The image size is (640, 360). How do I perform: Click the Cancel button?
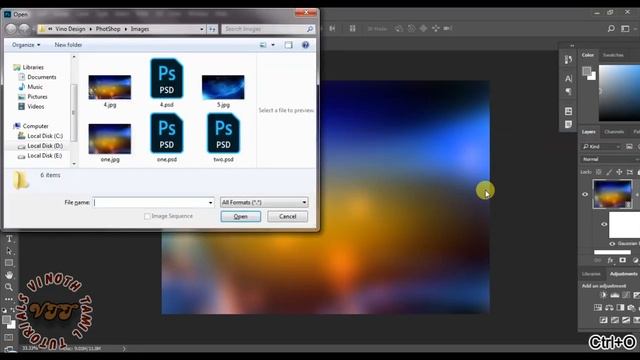click(x=288, y=216)
